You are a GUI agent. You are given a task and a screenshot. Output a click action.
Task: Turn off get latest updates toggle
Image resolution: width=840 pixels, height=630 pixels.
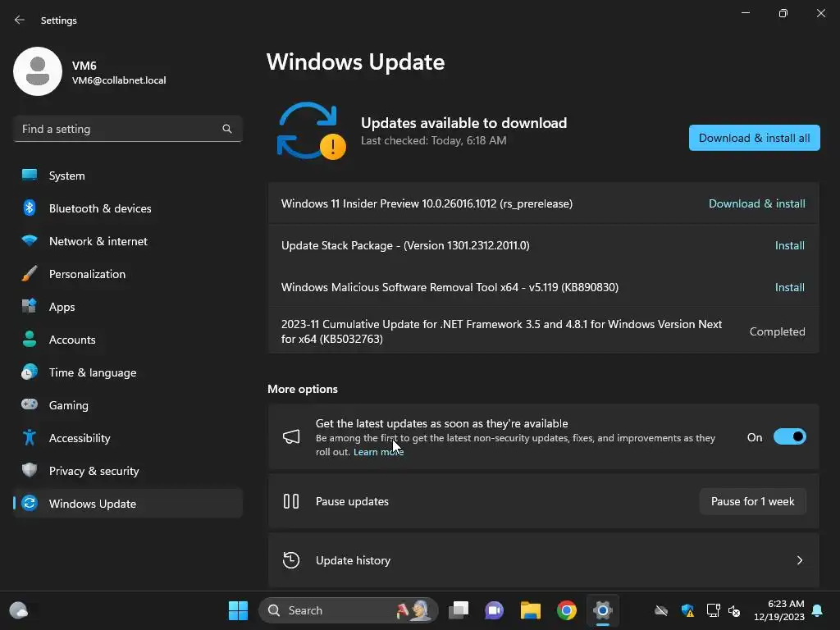pos(790,437)
